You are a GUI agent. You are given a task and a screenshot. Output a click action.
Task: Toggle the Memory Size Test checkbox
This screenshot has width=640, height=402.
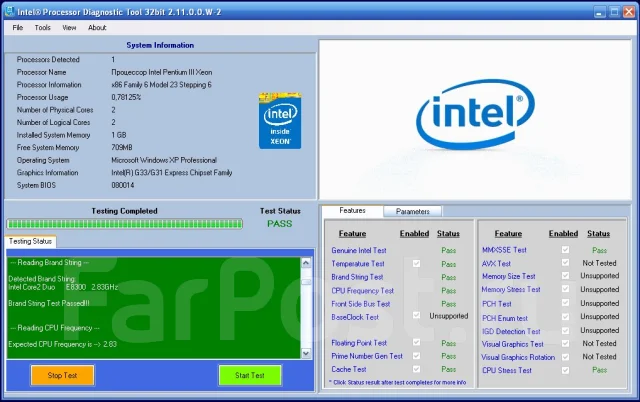click(x=565, y=275)
